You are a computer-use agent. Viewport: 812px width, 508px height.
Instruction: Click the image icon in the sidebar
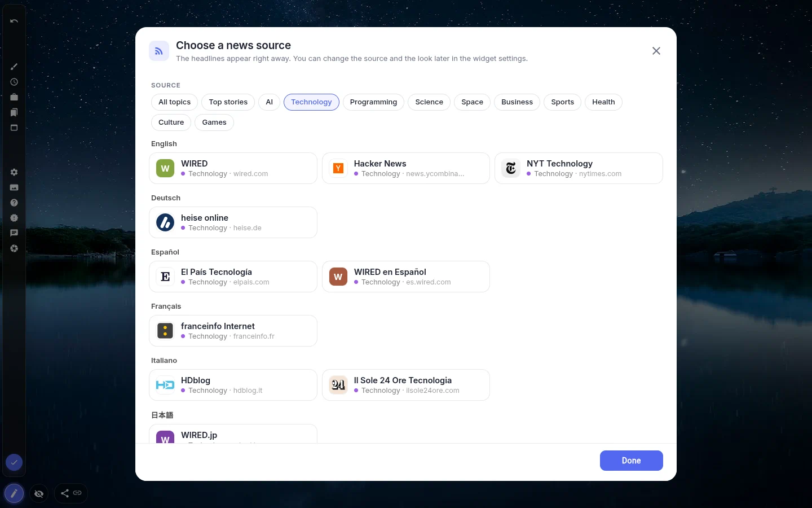click(14, 187)
